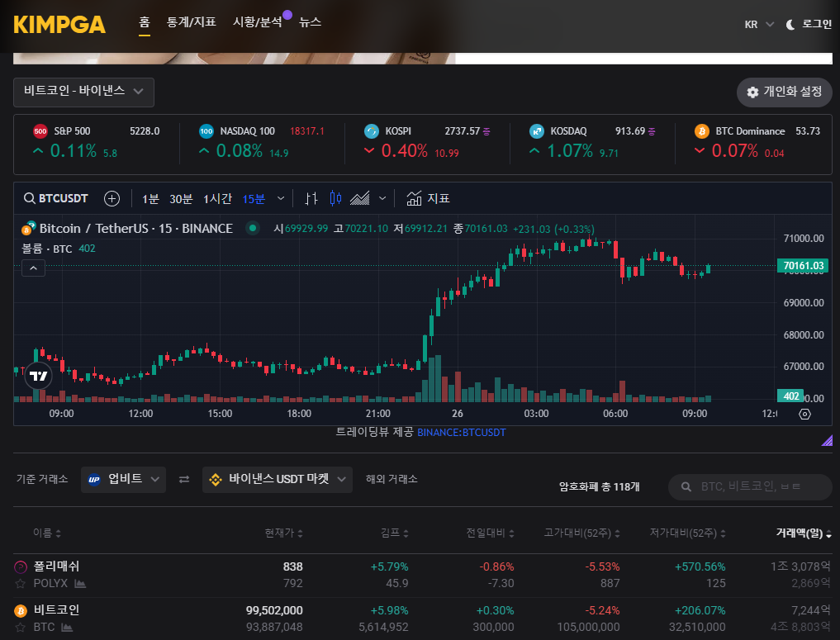Sort by 고가대비(52주) column
The width and height of the screenshot is (840, 640).
[582, 533]
